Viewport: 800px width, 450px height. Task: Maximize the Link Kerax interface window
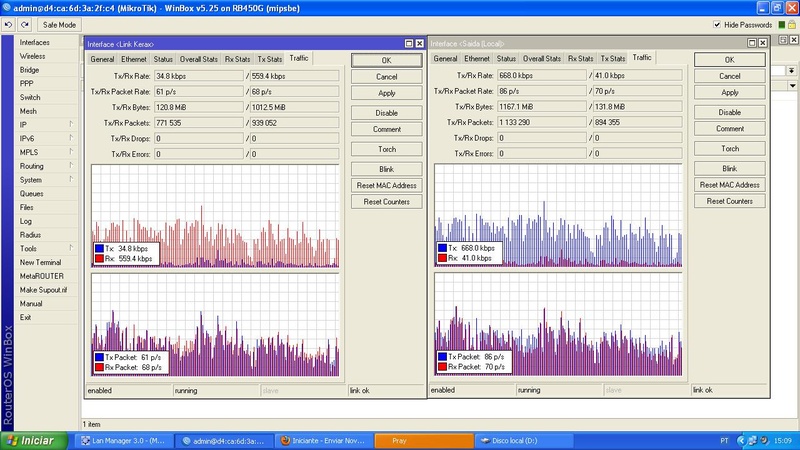coord(409,44)
